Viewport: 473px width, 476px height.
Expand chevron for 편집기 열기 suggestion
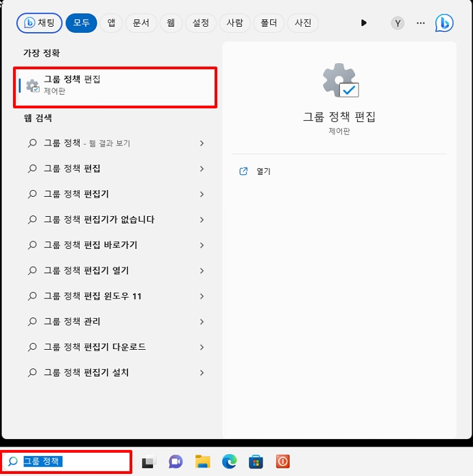[202, 270]
